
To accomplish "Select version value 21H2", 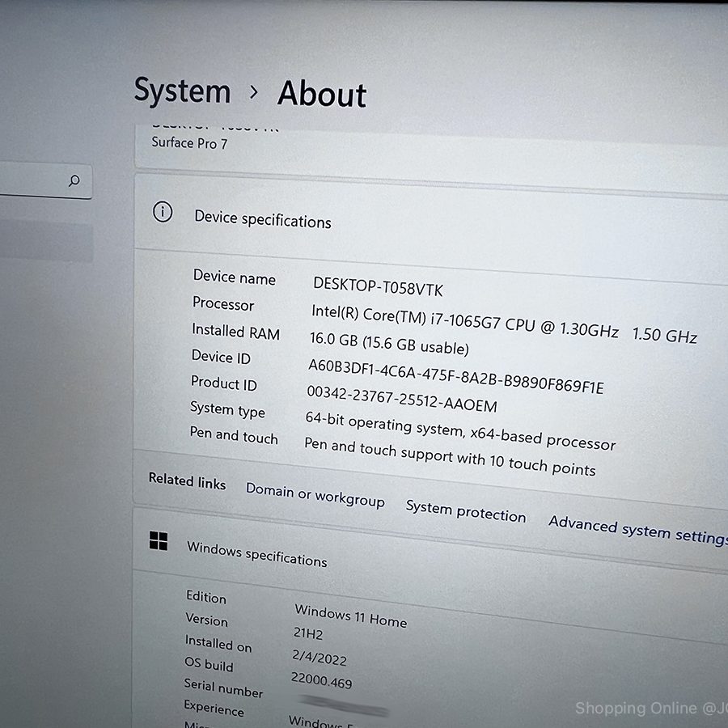I will pos(308,633).
